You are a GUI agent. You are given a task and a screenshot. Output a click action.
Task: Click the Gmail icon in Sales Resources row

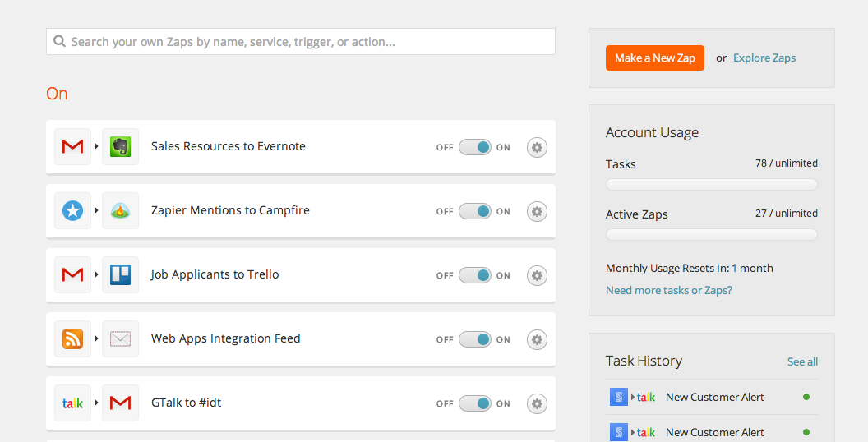pyautogui.click(x=72, y=146)
